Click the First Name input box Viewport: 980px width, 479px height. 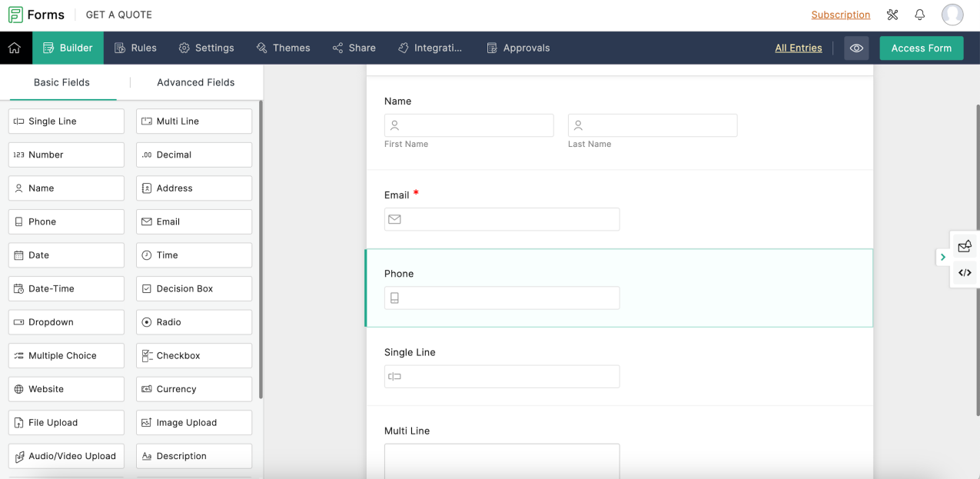[x=469, y=125]
